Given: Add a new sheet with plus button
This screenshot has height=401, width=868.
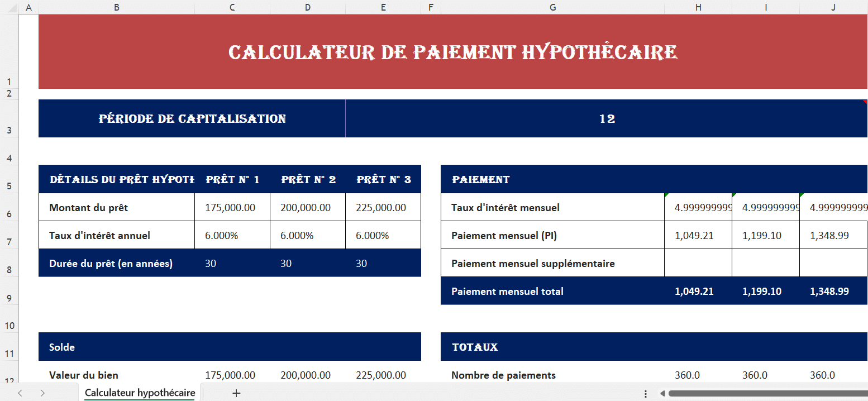Looking at the screenshot, I should tap(236, 393).
